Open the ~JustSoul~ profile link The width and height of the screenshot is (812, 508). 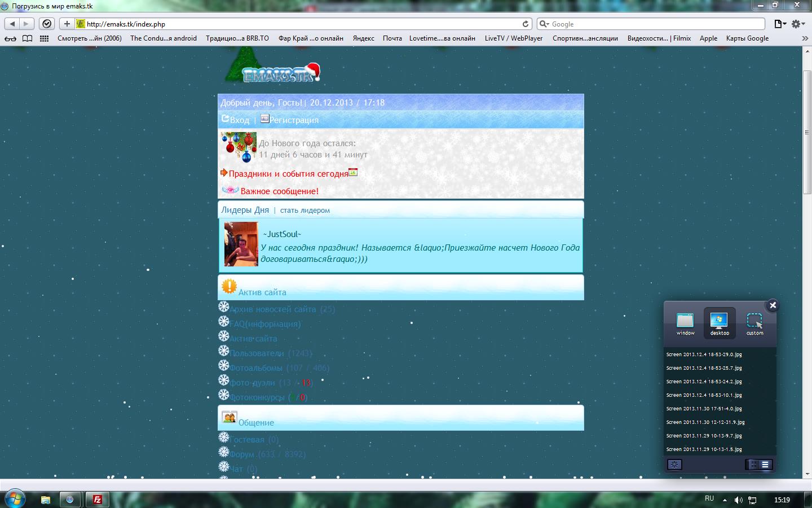pos(282,234)
